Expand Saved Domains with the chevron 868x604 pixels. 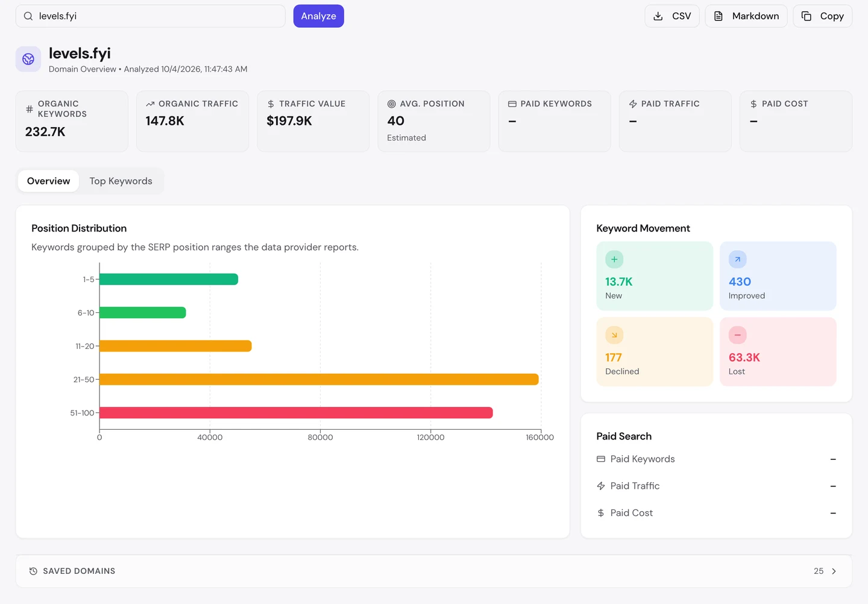[x=834, y=571]
